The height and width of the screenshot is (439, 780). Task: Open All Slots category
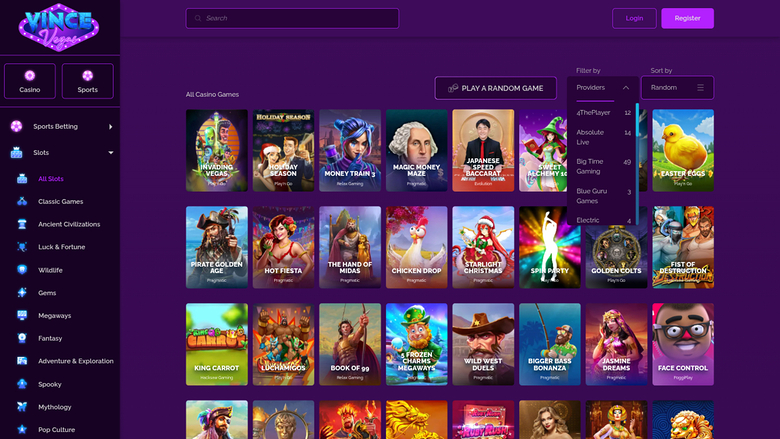coord(51,178)
